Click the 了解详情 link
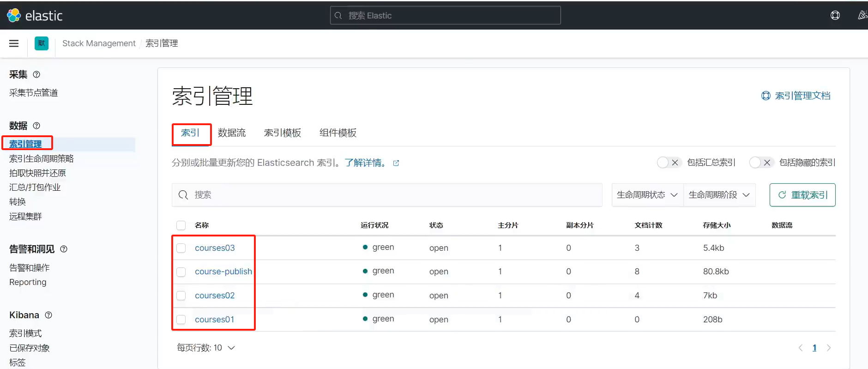The image size is (868, 369). 365,163
